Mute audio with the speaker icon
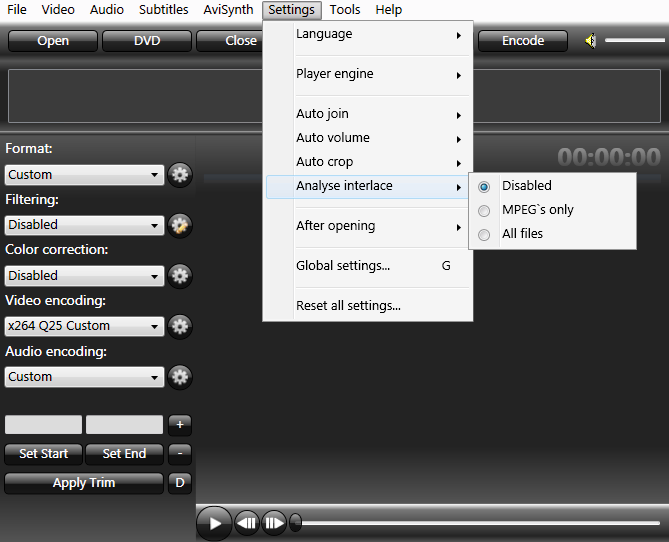Image resolution: width=669 pixels, height=542 pixels. [x=591, y=41]
